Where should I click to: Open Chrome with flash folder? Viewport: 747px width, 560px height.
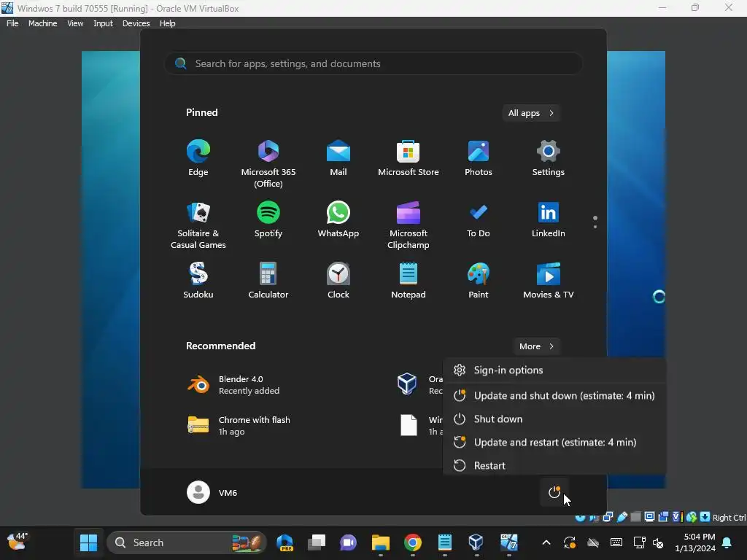pos(239,425)
